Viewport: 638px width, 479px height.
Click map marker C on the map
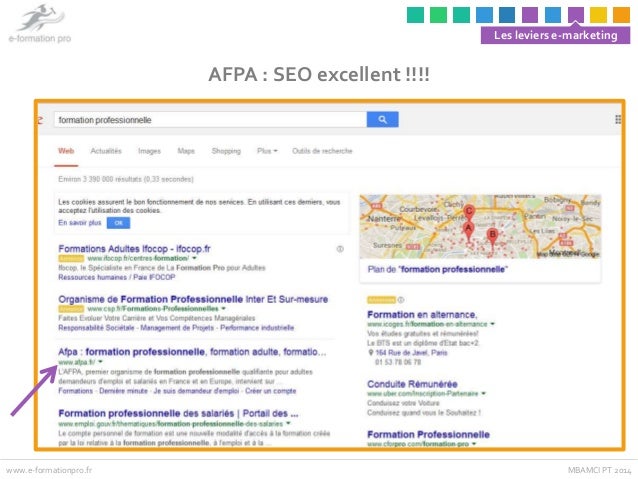(469, 214)
